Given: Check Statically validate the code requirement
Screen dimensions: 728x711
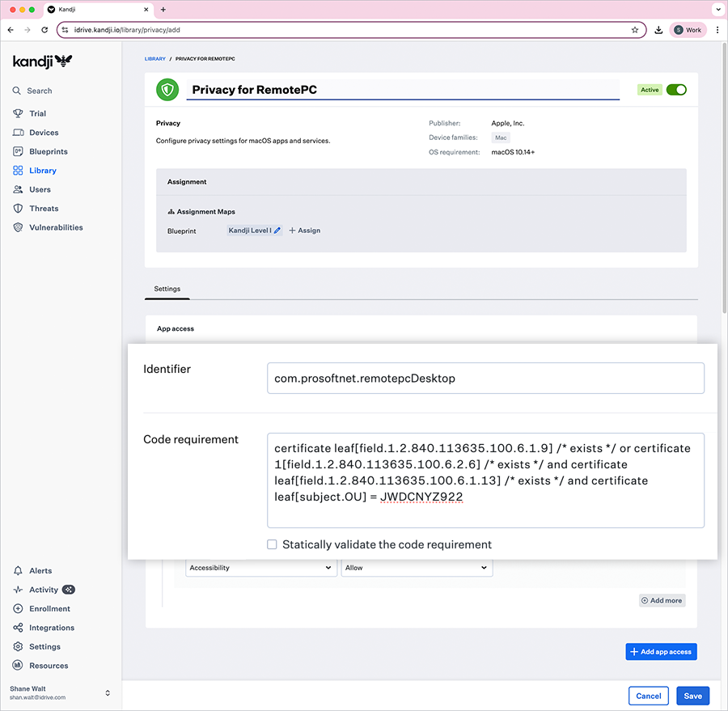Looking at the screenshot, I should pyautogui.click(x=273, y=544).
